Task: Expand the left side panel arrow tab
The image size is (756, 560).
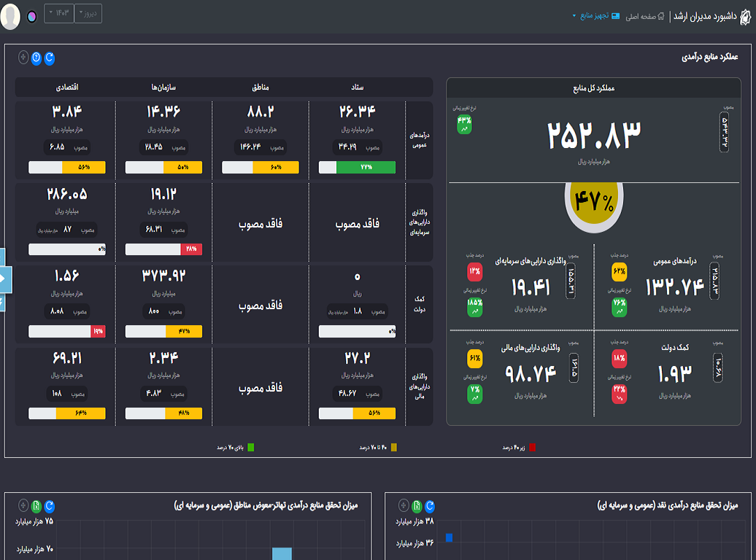Action: (2, 279)
